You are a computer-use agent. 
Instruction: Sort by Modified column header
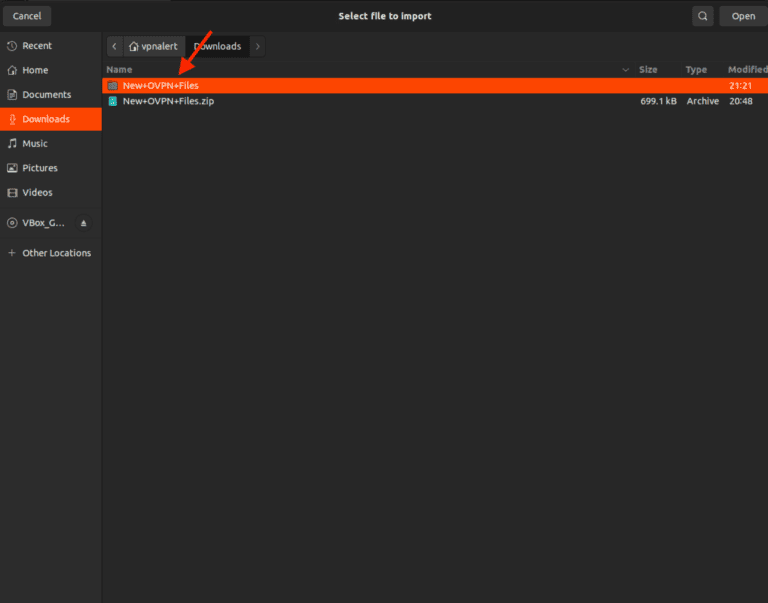click(746, 70)
